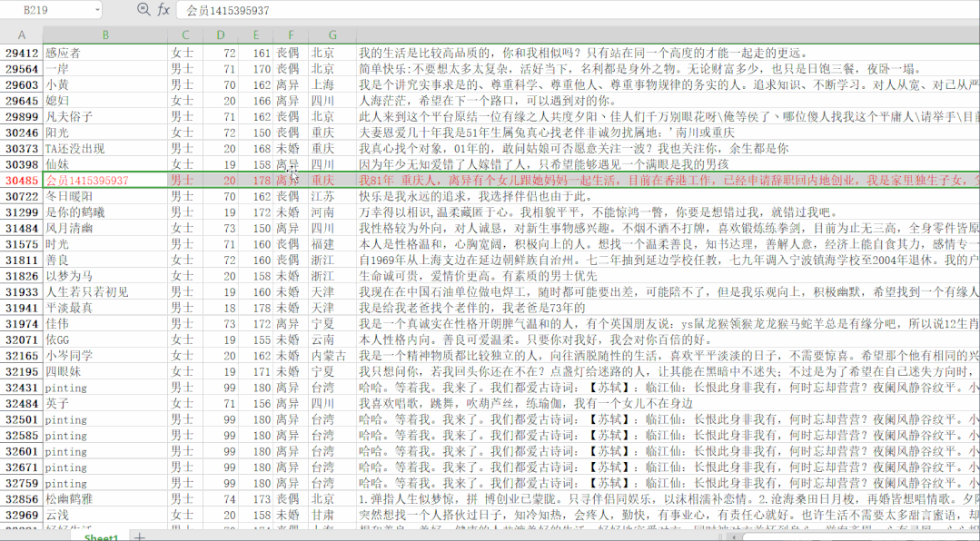Select the ID cell 30485 in red

tap(21, 181)
